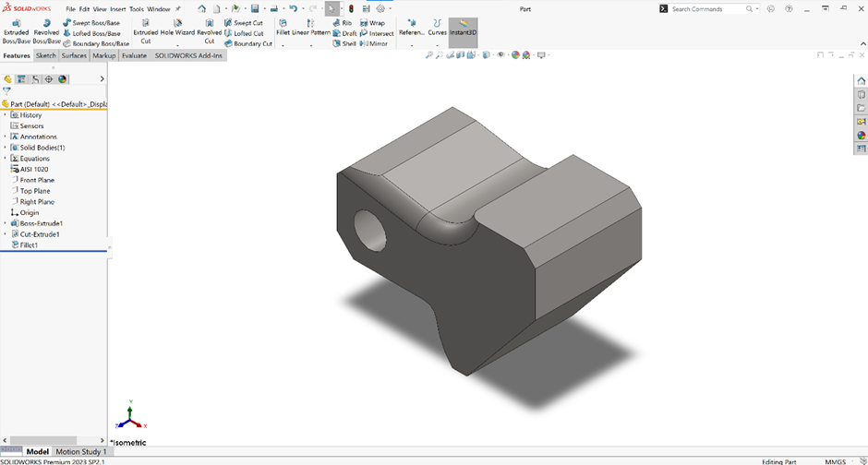The height and width of the screenshot is (465, 868).
Task: Select Fillet1 in the feature tree
Action: 29,244
